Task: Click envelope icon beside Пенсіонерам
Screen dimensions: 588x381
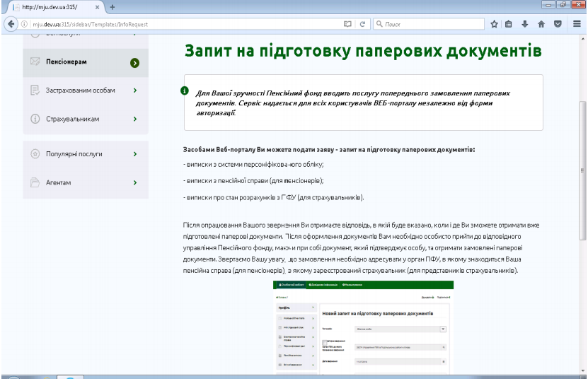Action: click(x=35, y=61)
